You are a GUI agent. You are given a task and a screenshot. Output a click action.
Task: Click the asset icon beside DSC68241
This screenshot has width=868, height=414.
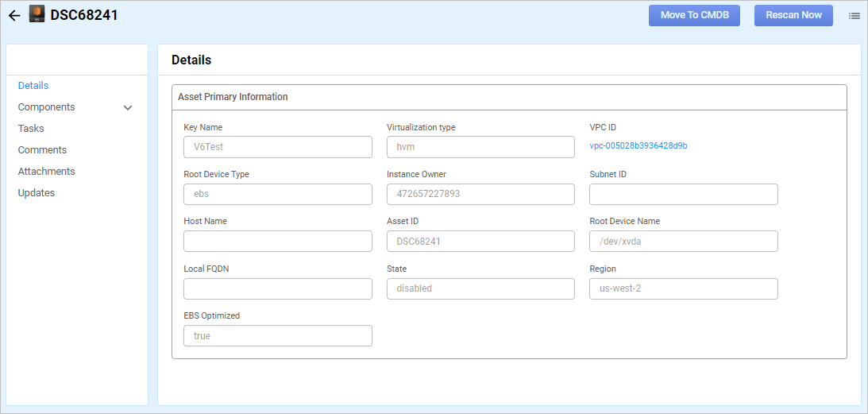click(x=37, y=14)
